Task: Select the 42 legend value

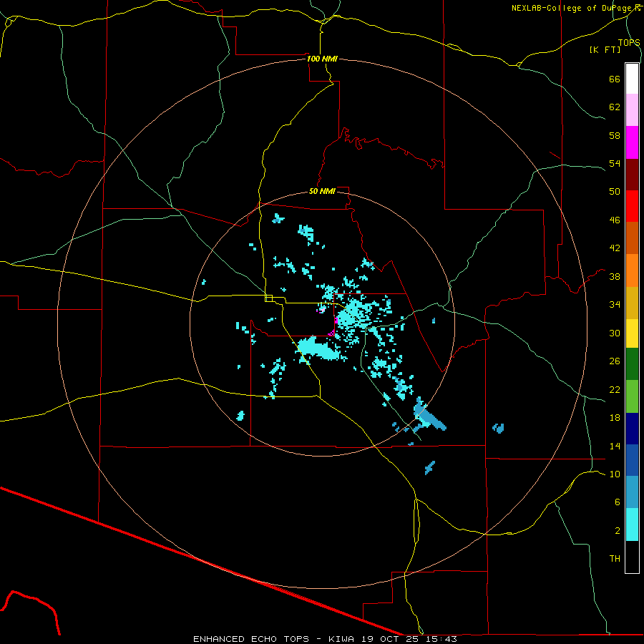Action: 615,248
